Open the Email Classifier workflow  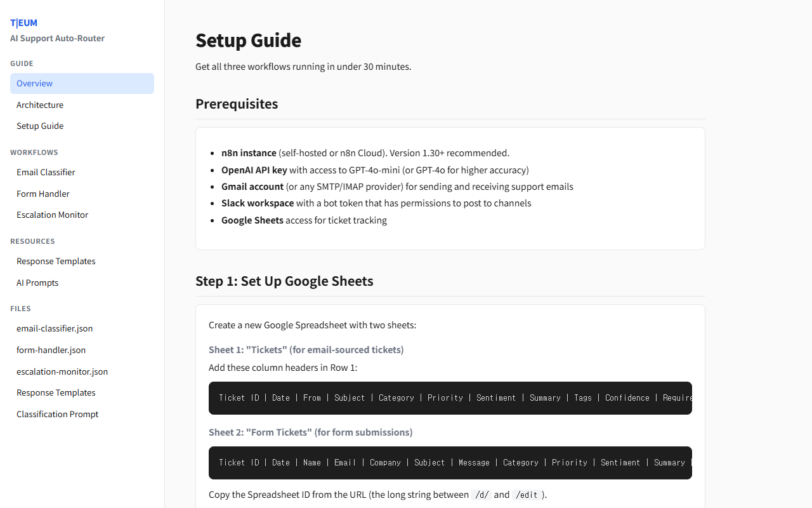[46, 172]
